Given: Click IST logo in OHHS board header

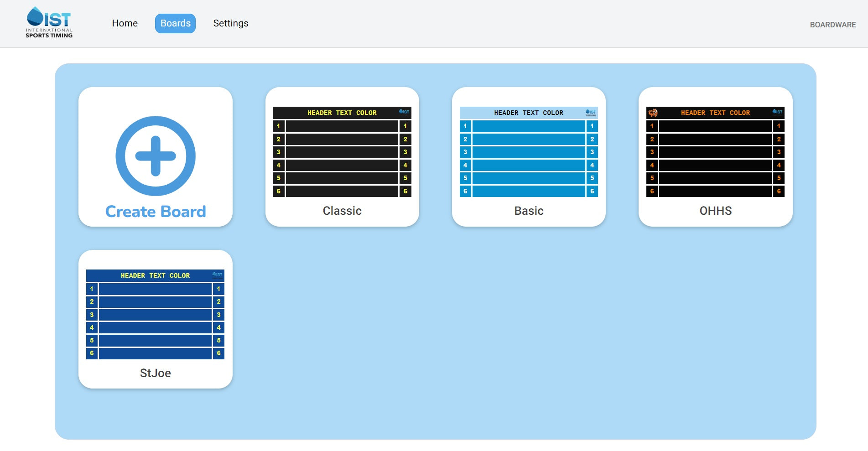Looking at the screenshot, I should click(x=777, y=112).
